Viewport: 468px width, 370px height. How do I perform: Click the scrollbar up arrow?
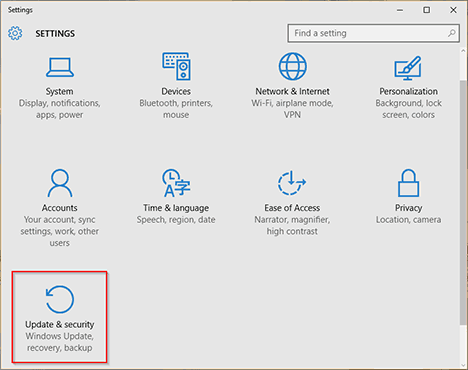point(463,51)
